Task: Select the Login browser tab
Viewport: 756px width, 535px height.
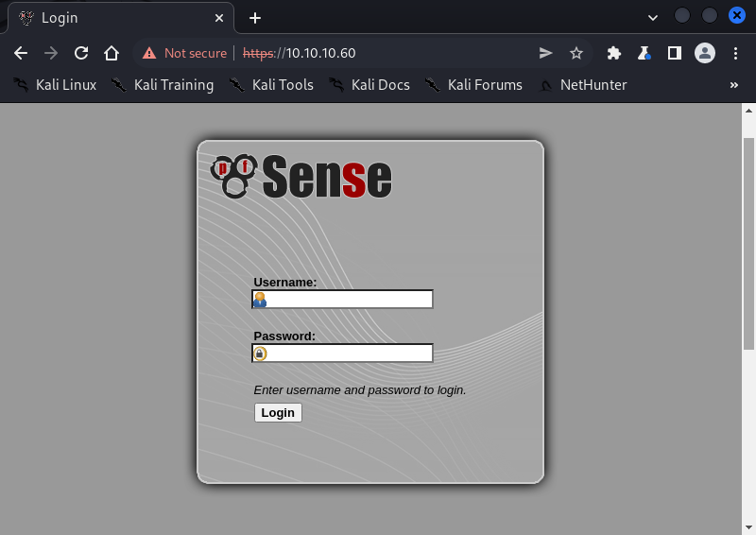Action: [113, 18]
